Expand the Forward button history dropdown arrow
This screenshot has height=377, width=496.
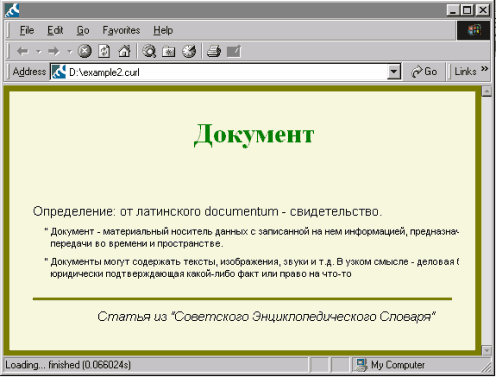pyautogui.click(x=69, y=52)
